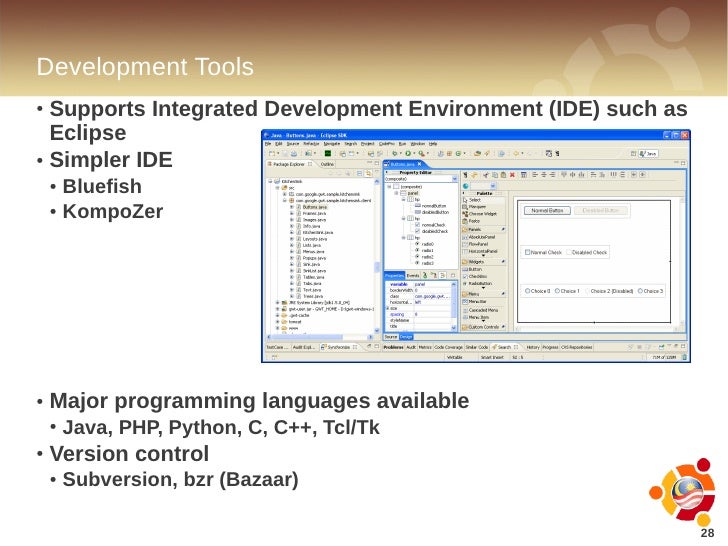Open the composite0 combo box dropdown
Viewport: 728px width, 546px height.
[455, 179]
